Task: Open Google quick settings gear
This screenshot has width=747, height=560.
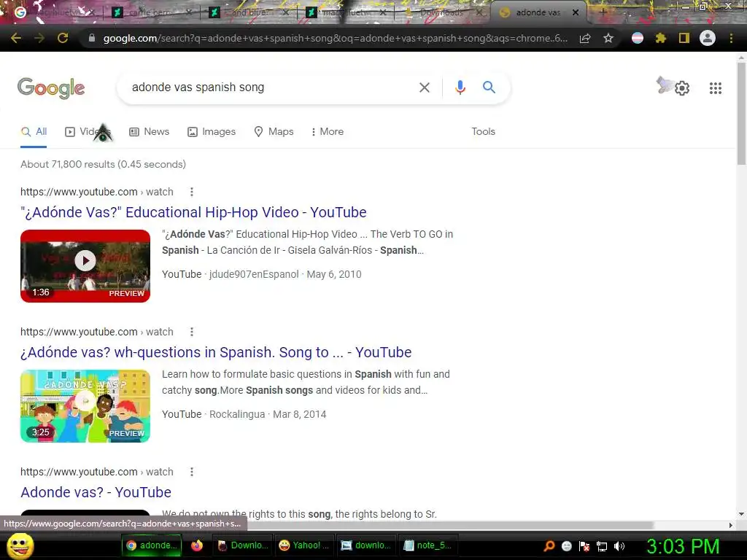Action: coord(682,88)
